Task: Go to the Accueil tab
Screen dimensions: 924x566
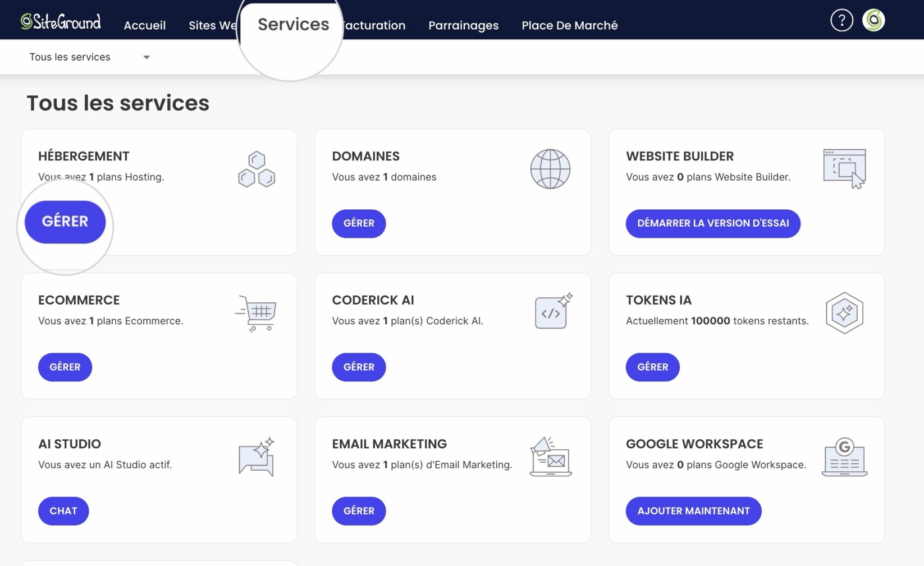Action: (x=144, y=25)
